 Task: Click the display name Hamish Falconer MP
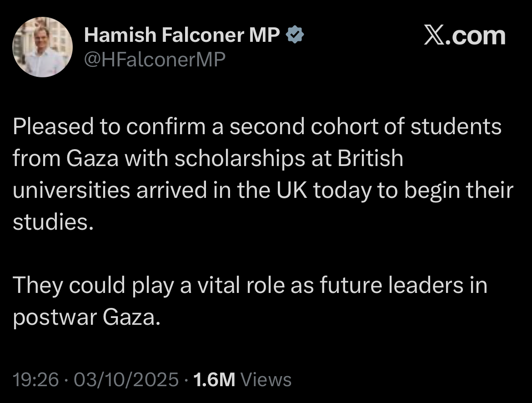coord(182,35)
